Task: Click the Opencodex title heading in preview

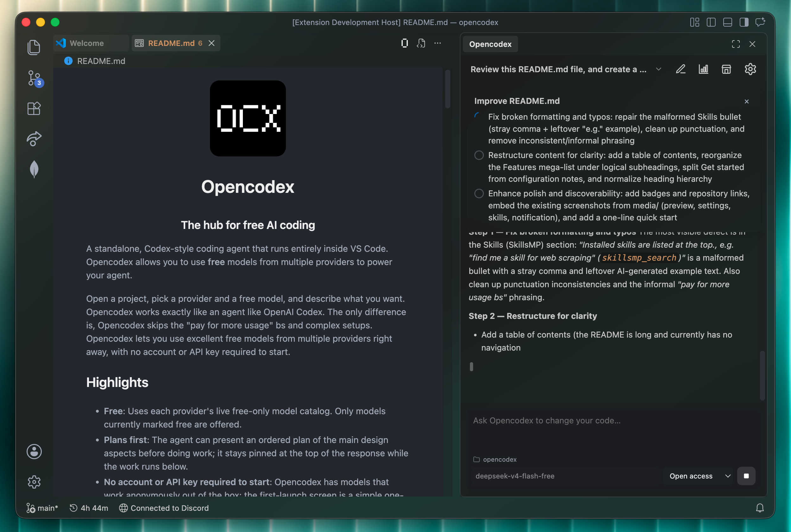Action: (x=248, y=187)
